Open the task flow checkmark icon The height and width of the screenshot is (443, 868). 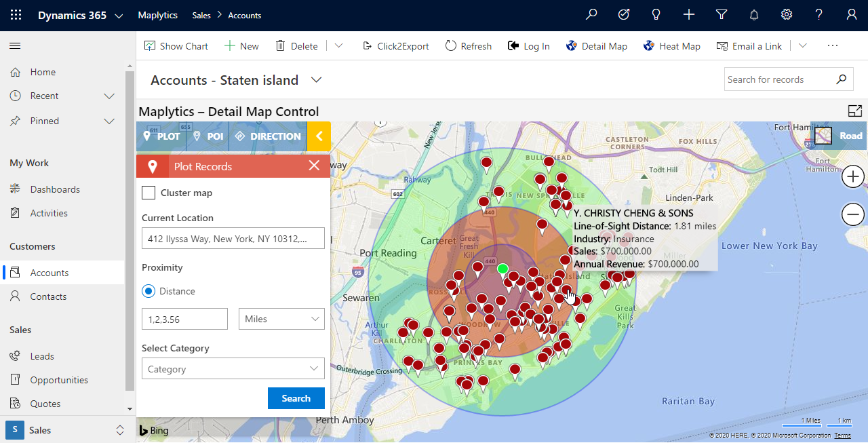point(624,15)
